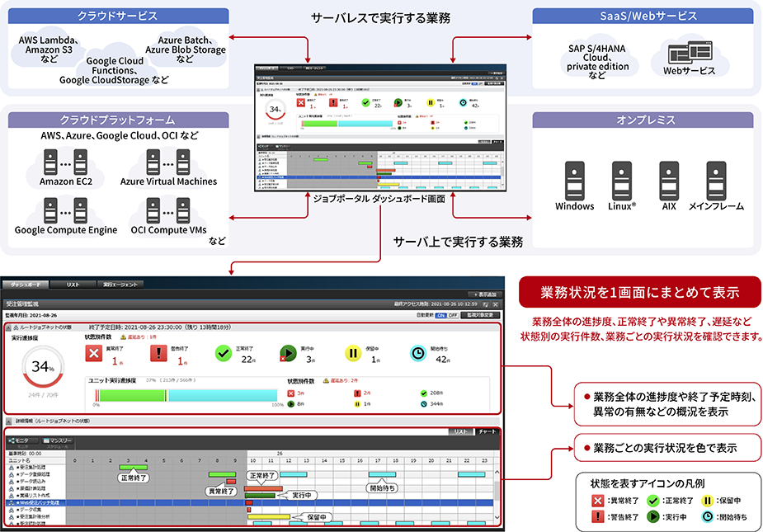Click the dark green 実行中 bar in the Gantt chart
763x532 pixels.
260,496
